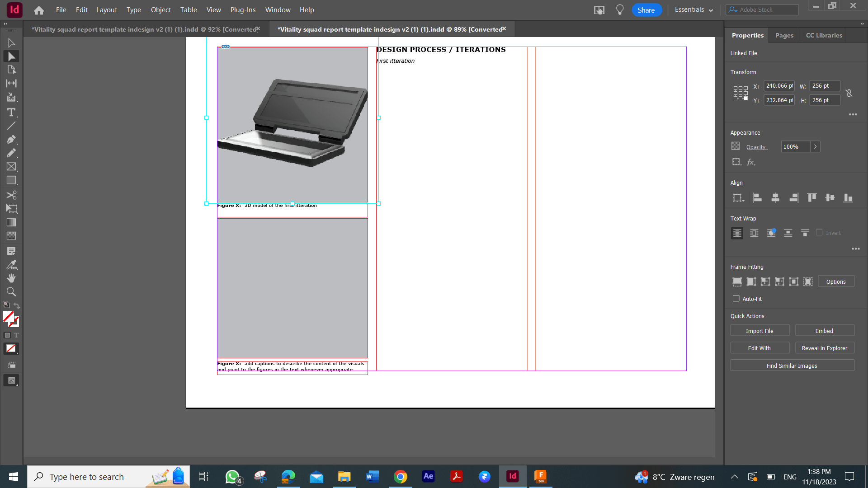Expand the Opacity options arrow
Image resolution: width=868 pixels, height=488 pixels.
tap(815, 146)
